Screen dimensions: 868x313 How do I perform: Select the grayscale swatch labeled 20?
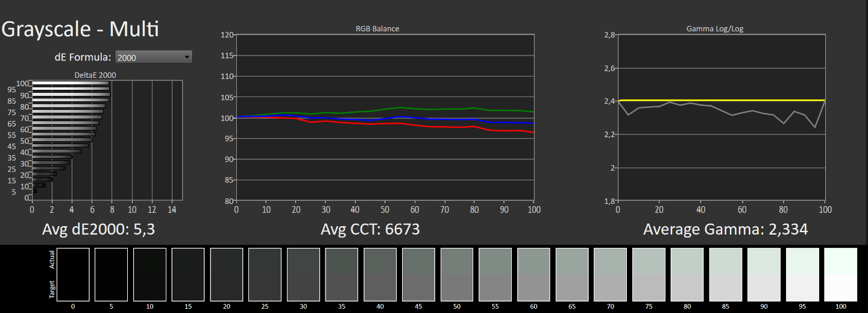tap(226, 274)
